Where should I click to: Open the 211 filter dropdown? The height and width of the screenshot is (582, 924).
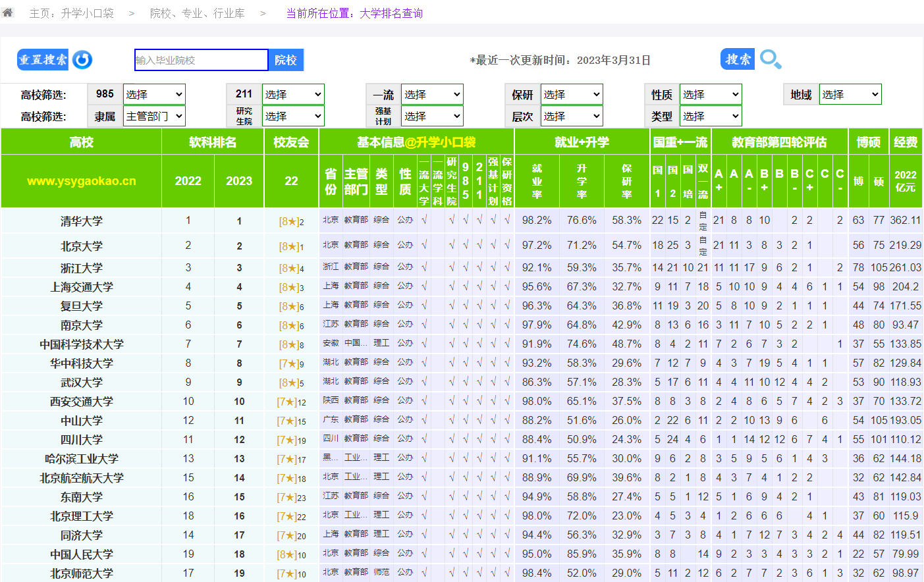pyautogui.click(x=293, y=94)
